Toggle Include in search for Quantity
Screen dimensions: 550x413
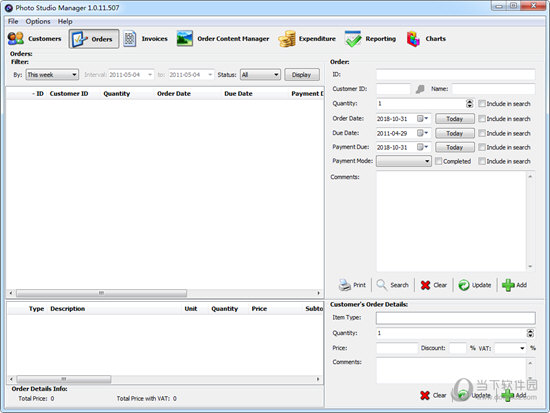[x=482, y=104]
